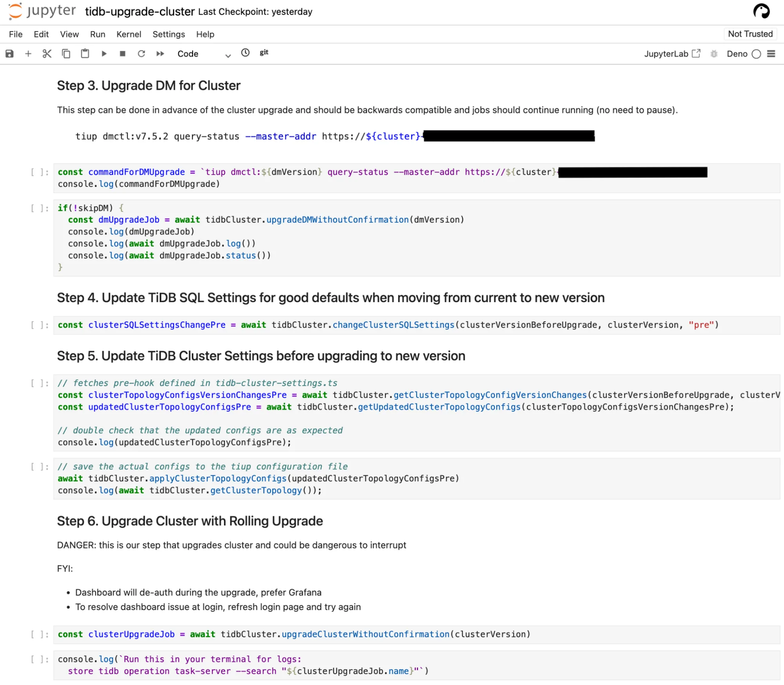This screenshot has height=685, width=784.
Task: Expand the hamburger menu beside Deno
Action: (x=771, y=54)
